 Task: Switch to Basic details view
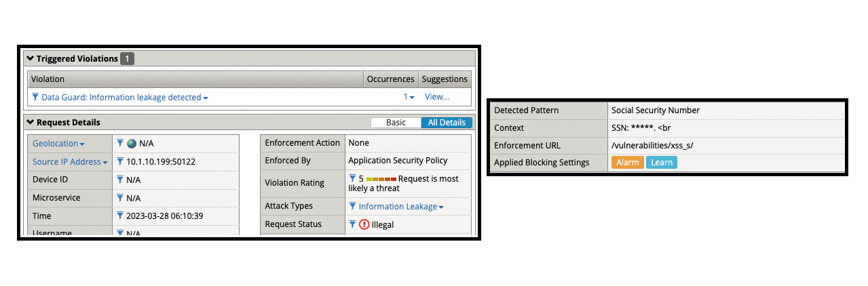coord(396,123)
